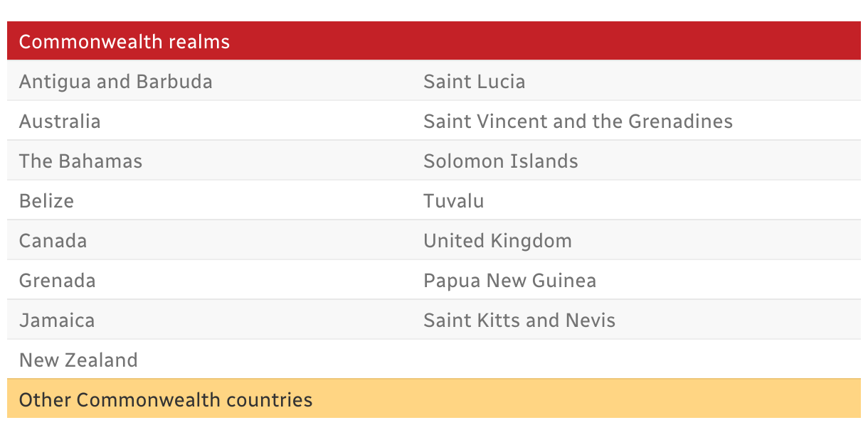Click Solomon Islands in right column
Viewport: 868px width, 425px height.
tap(501, 161)
